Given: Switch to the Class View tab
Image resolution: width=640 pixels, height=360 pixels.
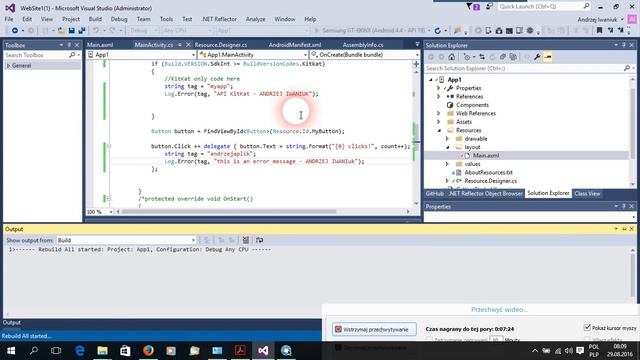Looking at the screenshot, I should (587, 193).
